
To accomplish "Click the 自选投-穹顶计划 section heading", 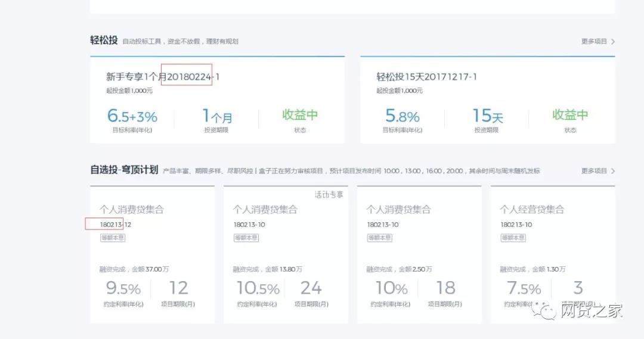I will pos(124,170).
